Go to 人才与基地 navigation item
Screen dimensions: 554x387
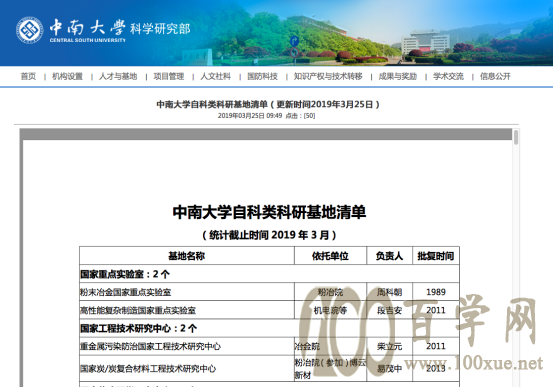(118, 76)
